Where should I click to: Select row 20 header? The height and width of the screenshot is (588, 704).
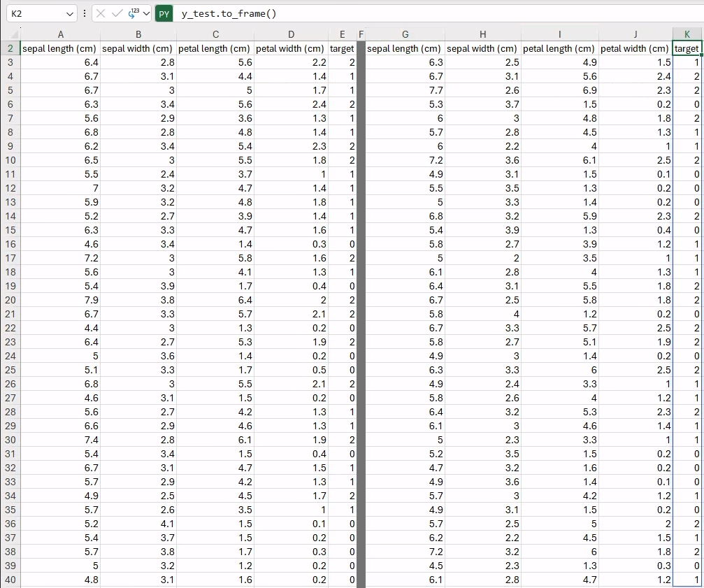click(x=10, y=300)
